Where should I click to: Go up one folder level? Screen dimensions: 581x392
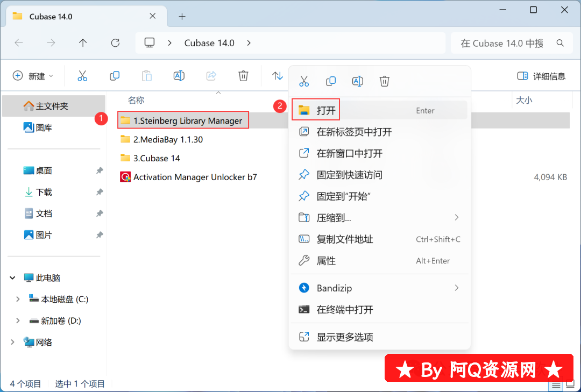[x=83, y=43]
